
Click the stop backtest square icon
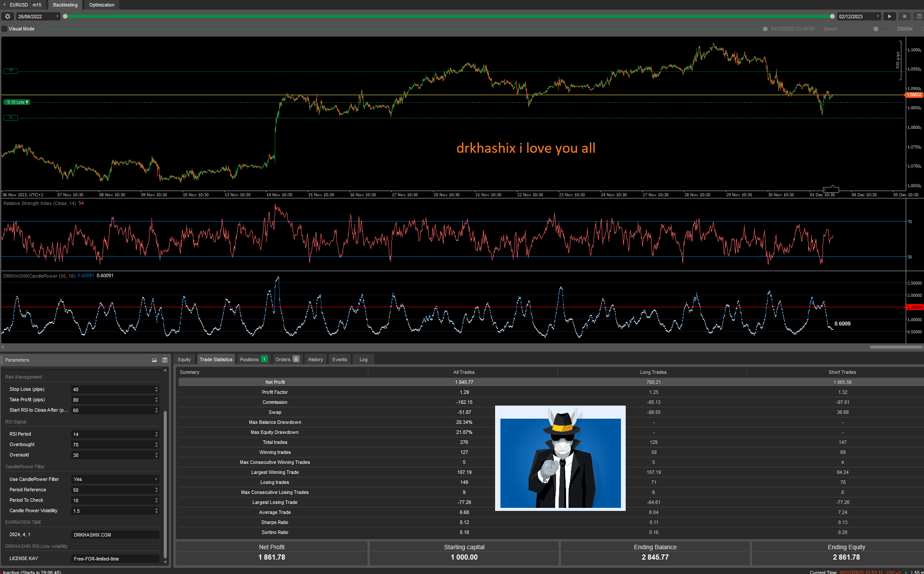(904, 16)
